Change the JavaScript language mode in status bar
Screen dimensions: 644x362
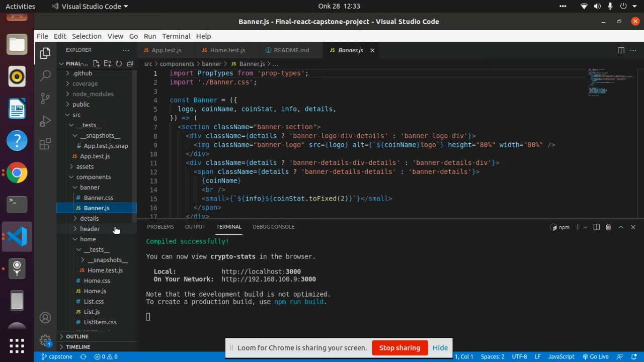click(561, 356)
